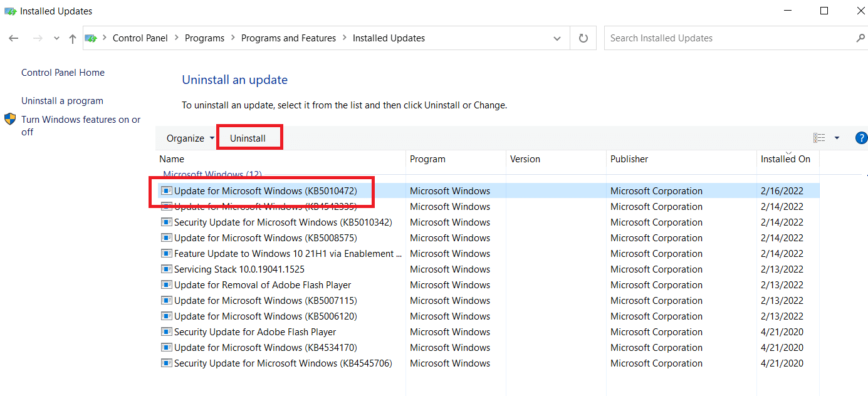Navigate up one level with Up arrow
868x396 pixels.
(73, 38)
